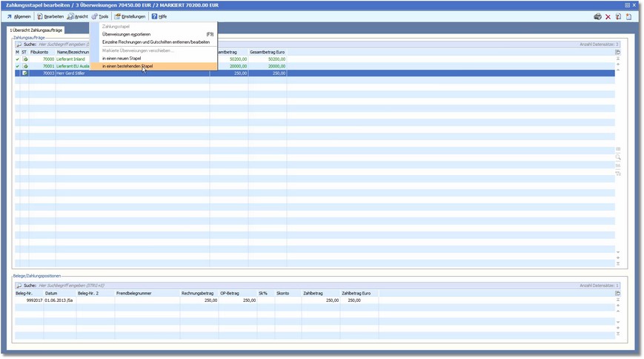Click the magnifier icon beside the upper grid
This screenshot has height=359, width=644.
[618, 157]
